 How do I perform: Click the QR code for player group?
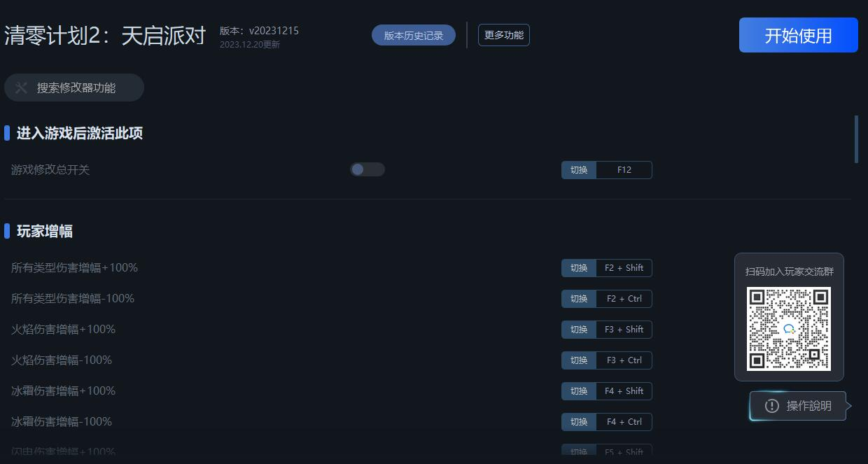pyautogui.click(x=789, y=329)
